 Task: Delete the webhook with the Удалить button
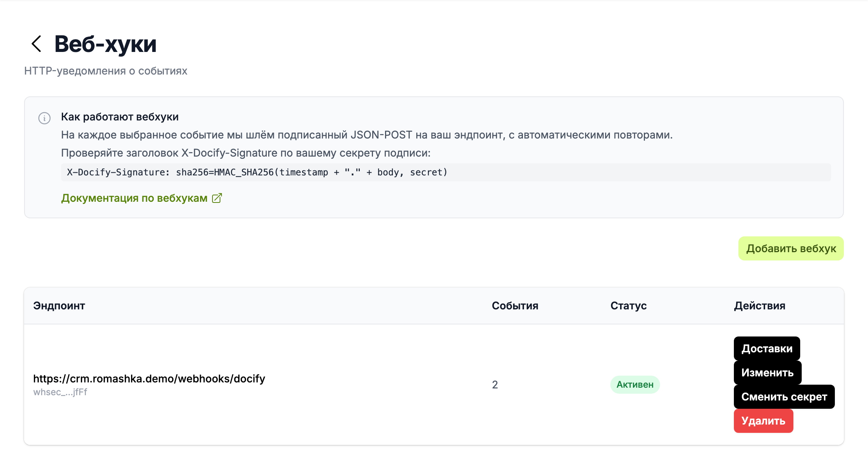(x=763, y=421)
